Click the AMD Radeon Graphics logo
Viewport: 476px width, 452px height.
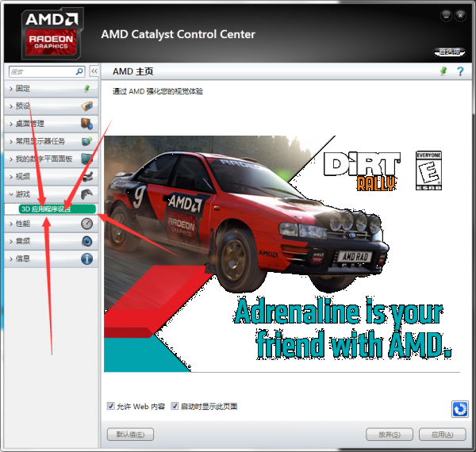click(x=52, y=33)
